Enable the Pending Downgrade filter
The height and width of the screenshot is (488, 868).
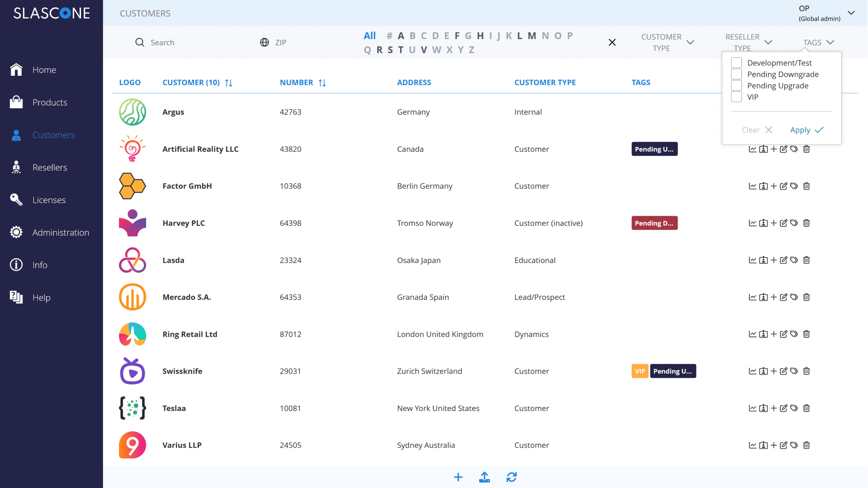[736, 74]
